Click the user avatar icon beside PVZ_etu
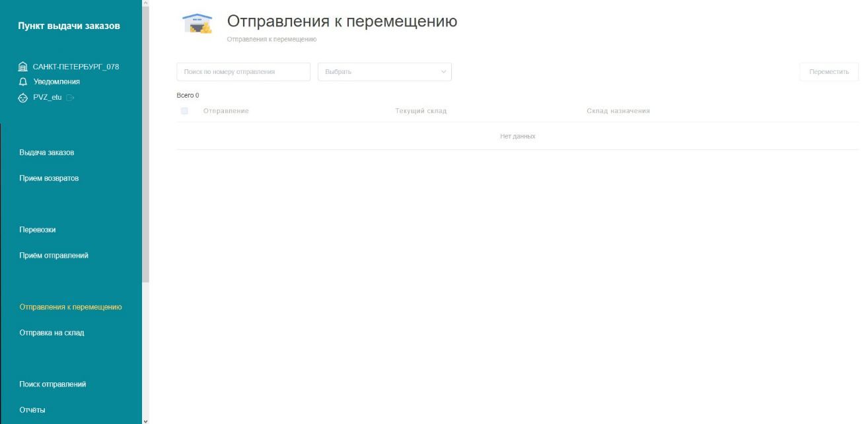This screenshot has width=868, height=424. (x=23, y=97)
